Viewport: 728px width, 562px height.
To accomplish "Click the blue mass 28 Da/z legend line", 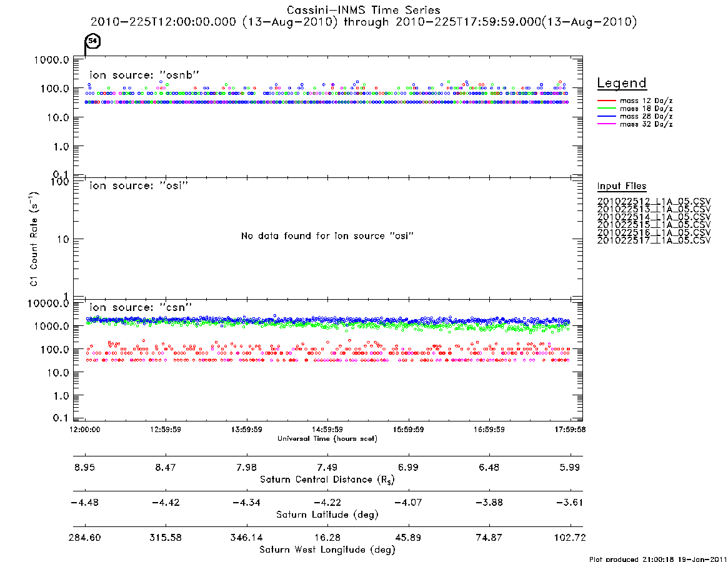I will [x=606, y=117].
